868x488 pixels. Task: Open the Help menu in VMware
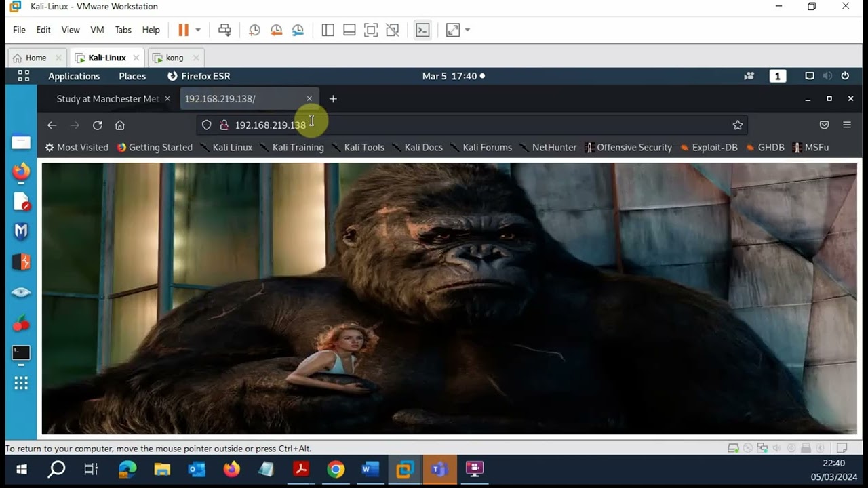coord(151,30)
